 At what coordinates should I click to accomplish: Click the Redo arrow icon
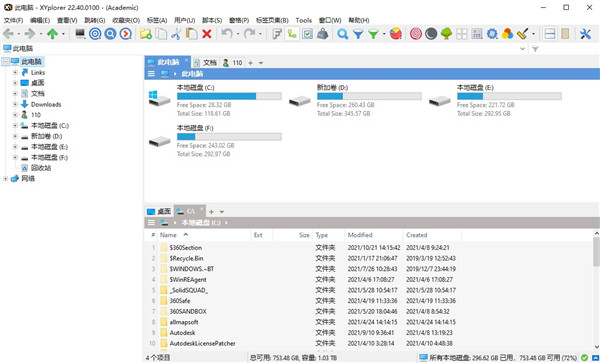click(x=250, y=34)
